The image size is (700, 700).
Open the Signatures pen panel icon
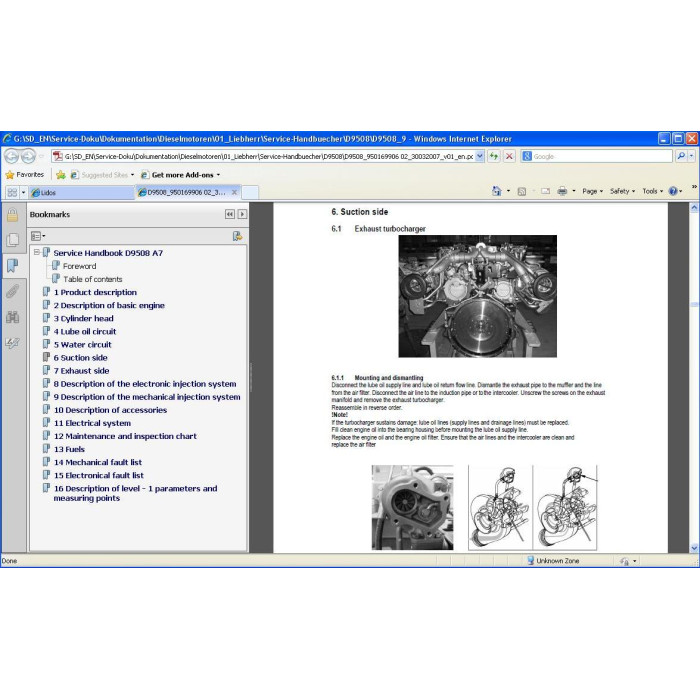pyautogui.click(x=12, y=343)
